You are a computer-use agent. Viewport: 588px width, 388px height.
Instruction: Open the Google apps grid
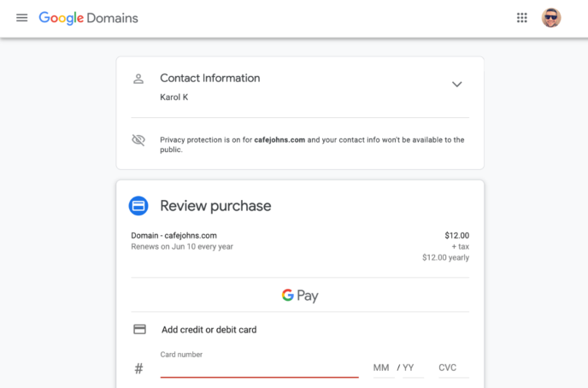coord(521,18)
